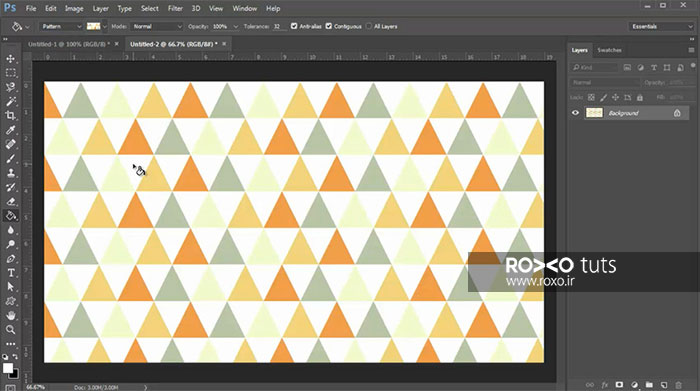Select the Eraser tool
This screenshot has width=700, height=391.
click(10, 201)
